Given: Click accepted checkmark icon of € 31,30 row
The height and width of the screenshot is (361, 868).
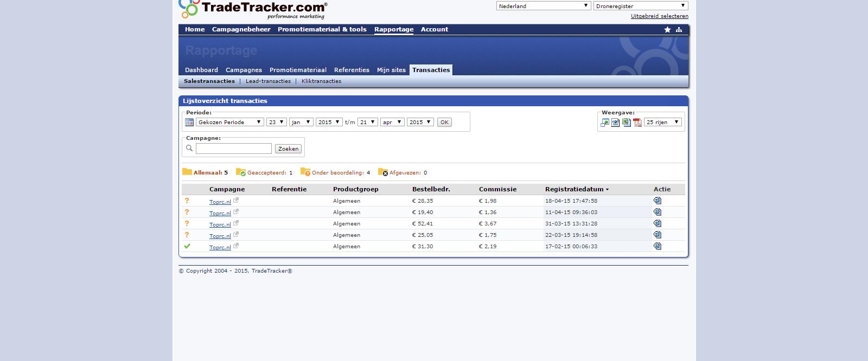Looking at the screenshot, I should (187, 246).
